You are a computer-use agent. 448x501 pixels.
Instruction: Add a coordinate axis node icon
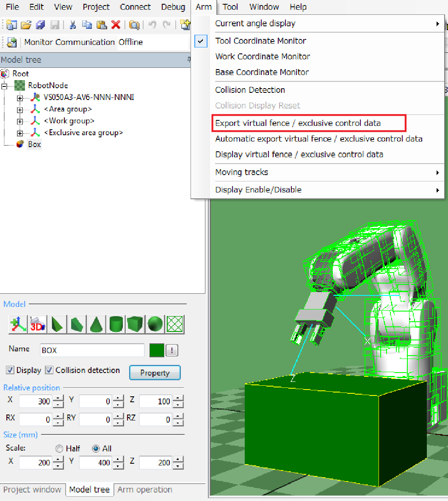click(x=18, y=324)
